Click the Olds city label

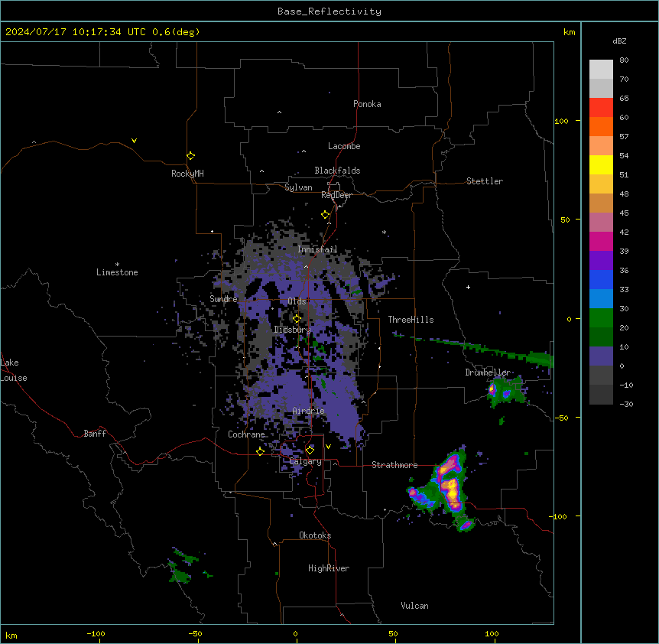[297, 301]
